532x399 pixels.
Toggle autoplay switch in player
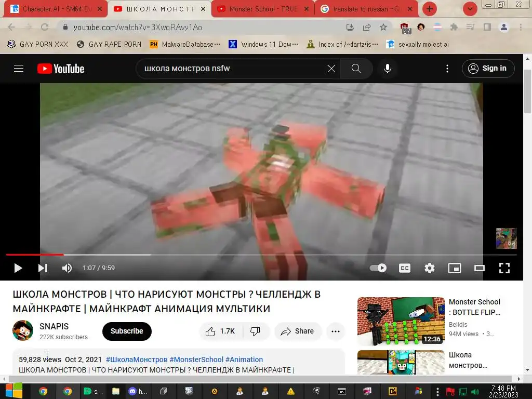coord(378,268)
